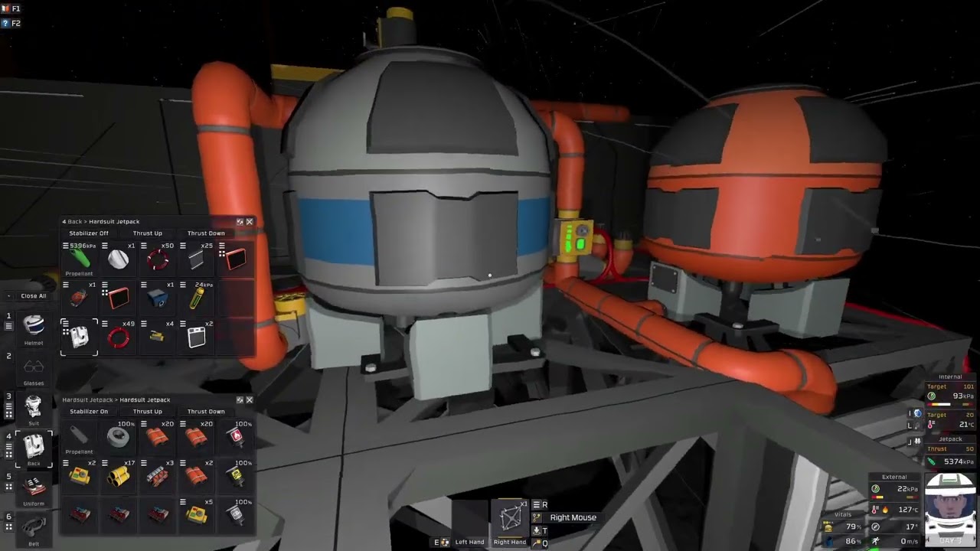Select the red cable coil x50
Screen dimensions: 980x551
pos(158,259)
